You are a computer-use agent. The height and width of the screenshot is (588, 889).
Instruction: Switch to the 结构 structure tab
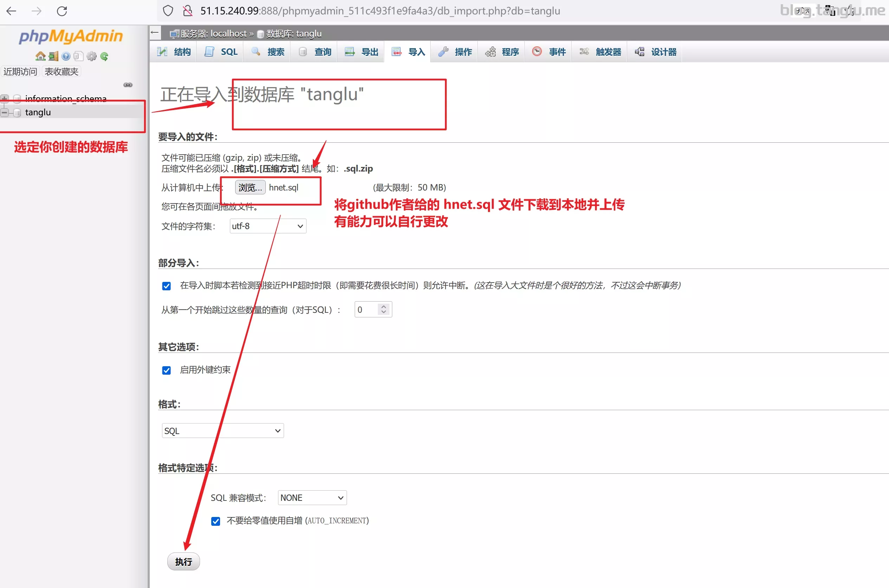tap(174, 52)
